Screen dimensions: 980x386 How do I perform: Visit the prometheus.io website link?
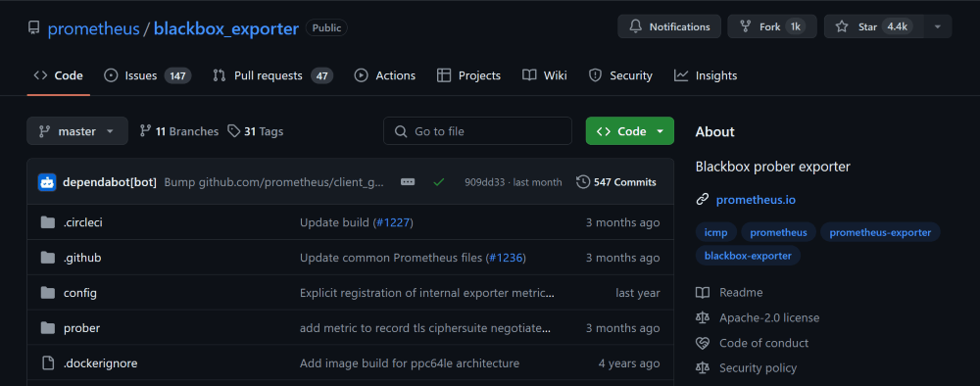click(x=756, y=200)
